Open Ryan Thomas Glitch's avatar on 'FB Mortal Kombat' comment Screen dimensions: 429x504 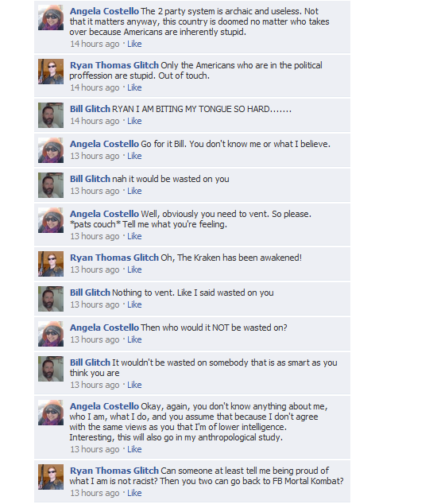pyautogui.click(x=51, y=477)
